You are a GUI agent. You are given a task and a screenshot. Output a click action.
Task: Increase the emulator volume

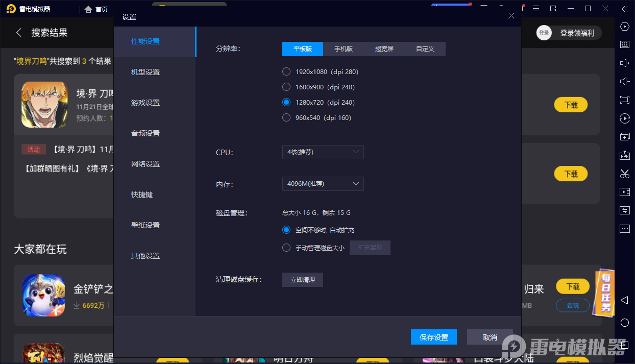pos(624,63)
